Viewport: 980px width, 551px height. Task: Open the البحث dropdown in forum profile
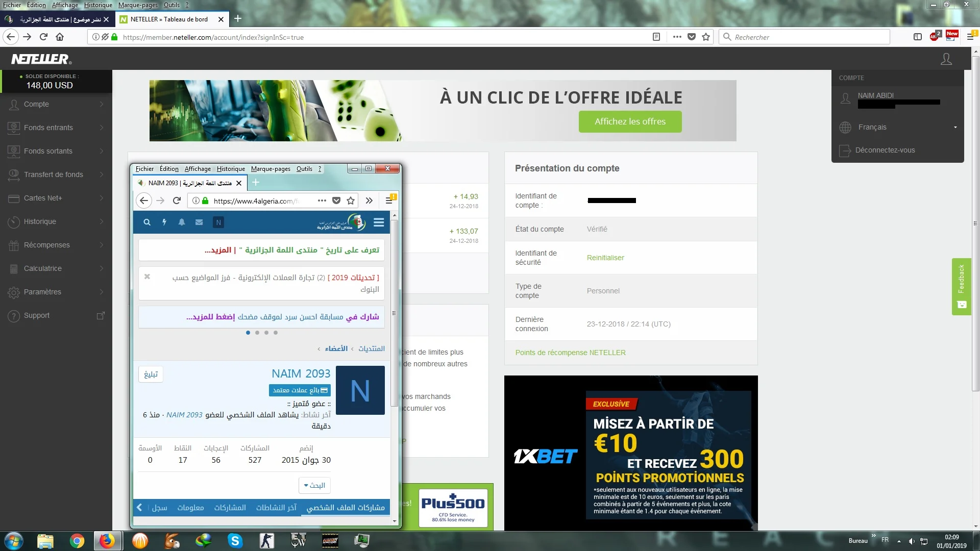point(314,485)
